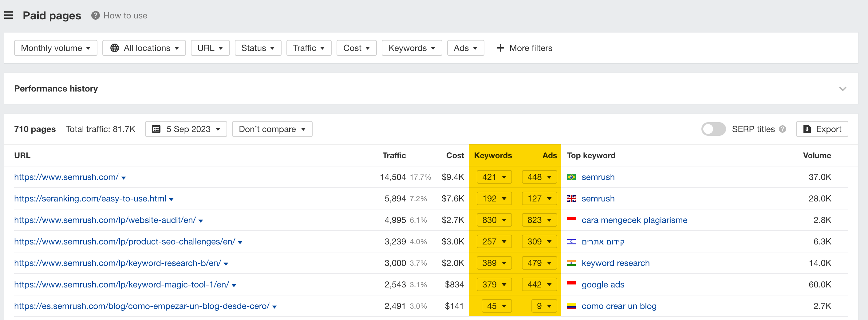The width and height of the screenshot is (868, 320).
Task: Click the Export download icon
Action: [807, 129]
